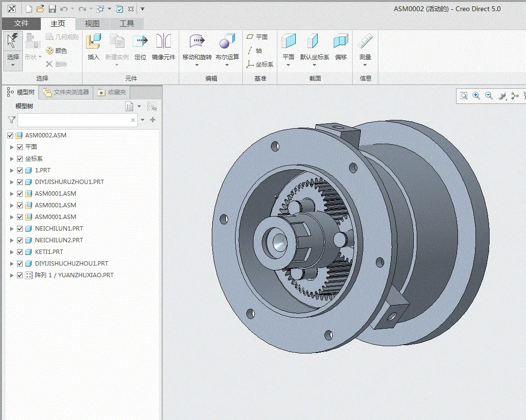This screenshot has height=420, width=526.
Task: Open the Move and Rotate (移动和旋转) tool
Action: point(197,42)
